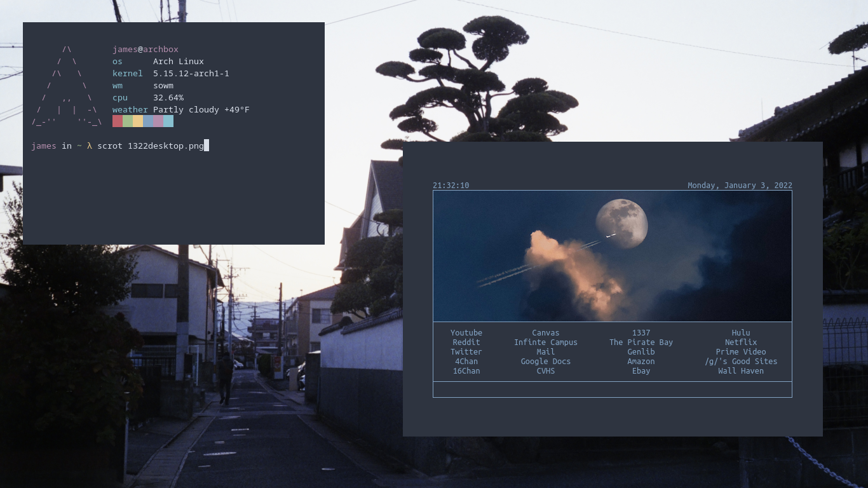Viewport: 868px width, 488px height.
Task: Open The Pirate Bay link
Action: pos(641,342)
